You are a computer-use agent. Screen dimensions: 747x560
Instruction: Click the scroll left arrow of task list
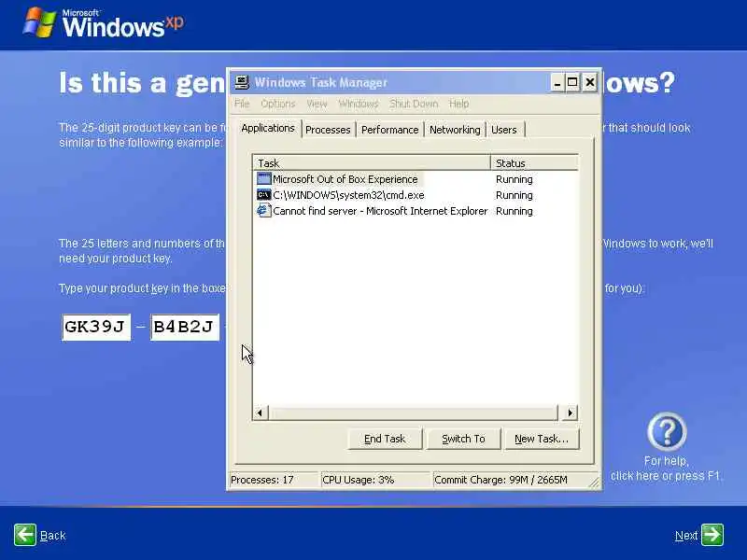coord(261,413)
